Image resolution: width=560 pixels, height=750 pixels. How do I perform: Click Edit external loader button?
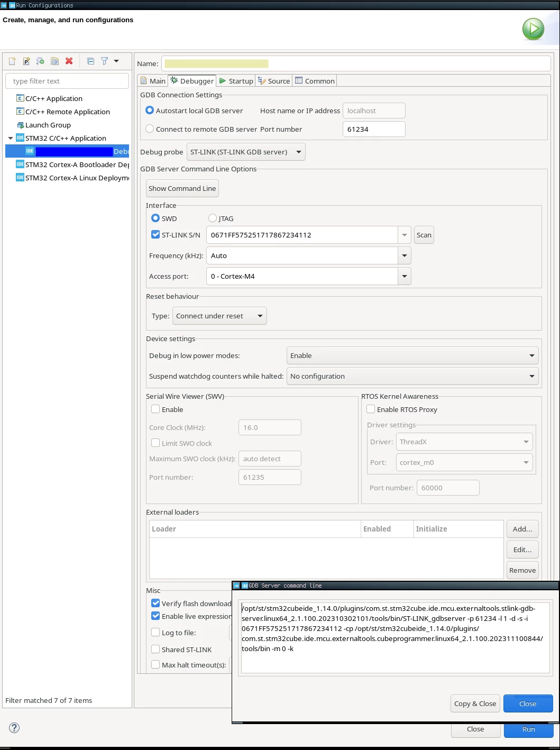pyautogui.click(x=522, y=550)
